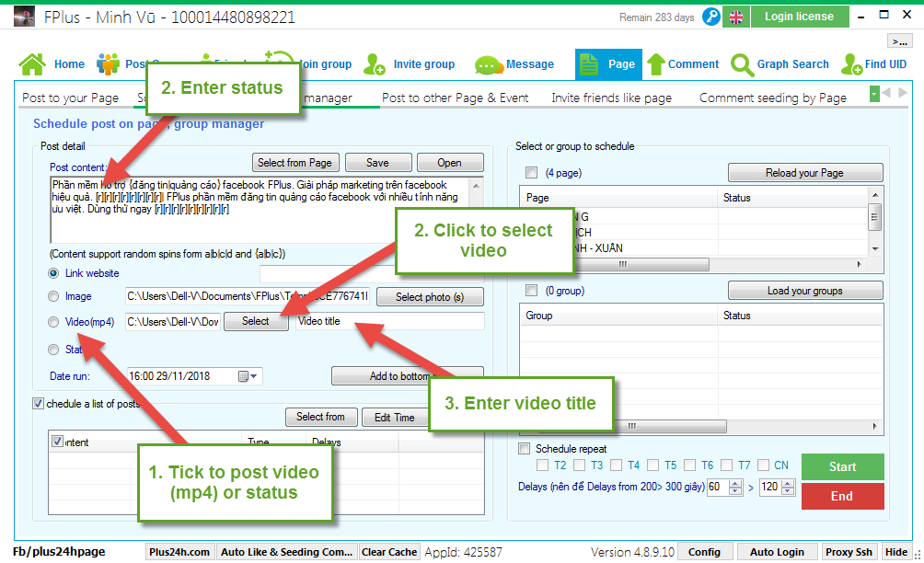Decrease the 60 delay value with down arrow
Screen dimensions: 924x563
(735, 491)
